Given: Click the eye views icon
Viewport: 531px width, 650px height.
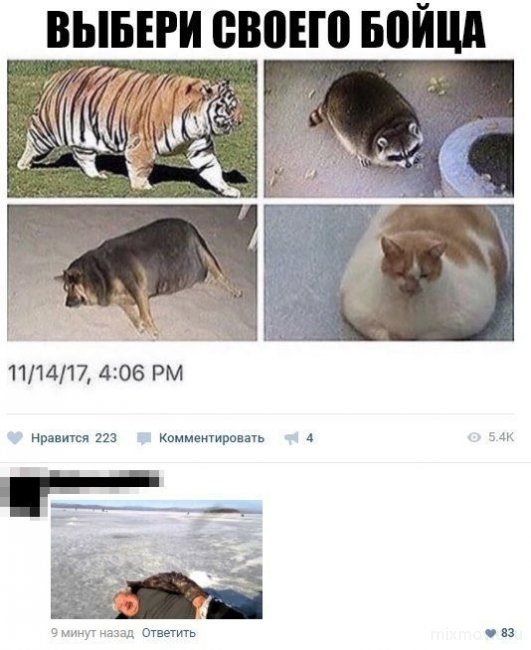Looking at the screenshot, I should [x=474, y=437].
